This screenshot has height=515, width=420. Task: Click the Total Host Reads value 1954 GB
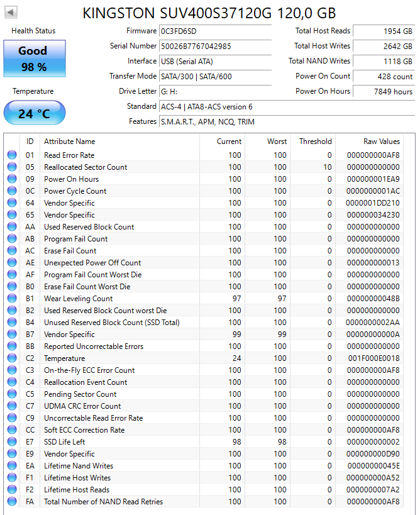pyautogui.click(x=384, y=31)
